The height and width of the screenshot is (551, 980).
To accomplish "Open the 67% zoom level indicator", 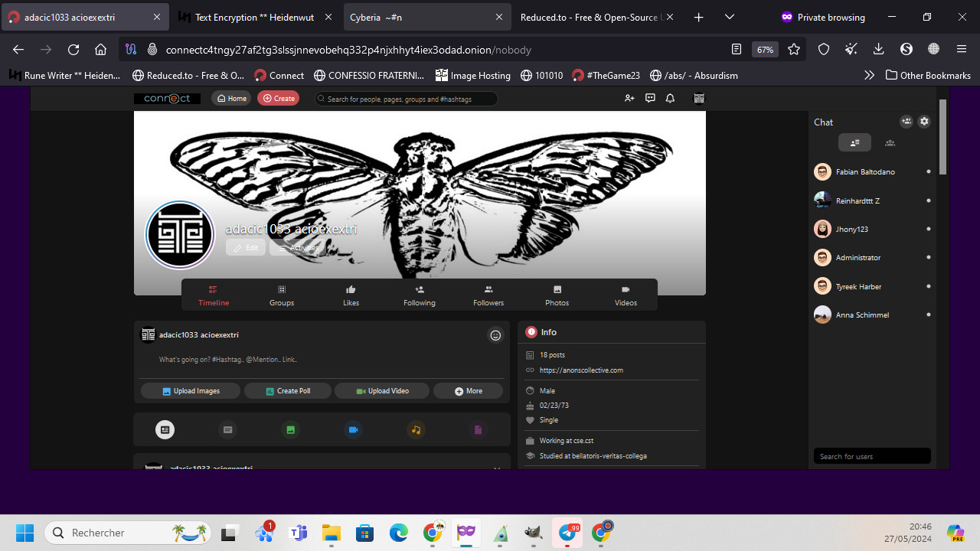I will (765, 49).
